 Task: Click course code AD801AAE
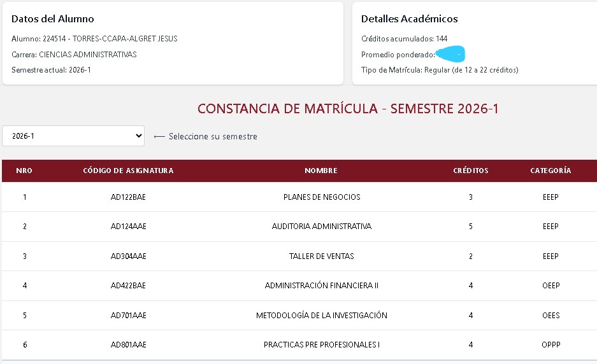coord(128,345)
